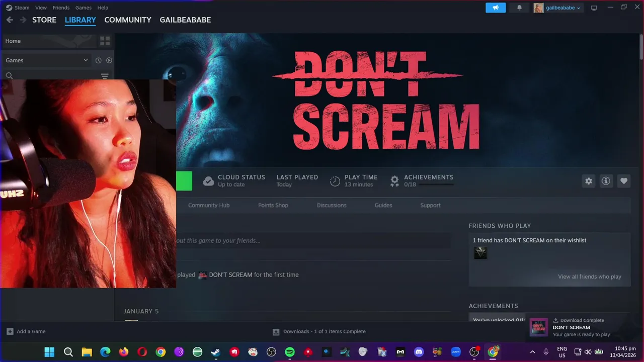Toggle sort by recent activity clock icon
The width and height of the screenshot is (644, 362).
99,60
